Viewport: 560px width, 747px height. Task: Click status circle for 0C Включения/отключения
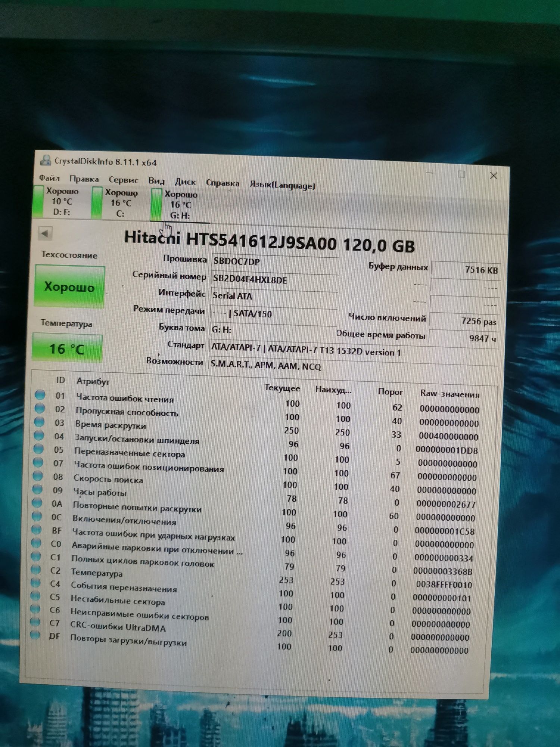coord(37,516)
